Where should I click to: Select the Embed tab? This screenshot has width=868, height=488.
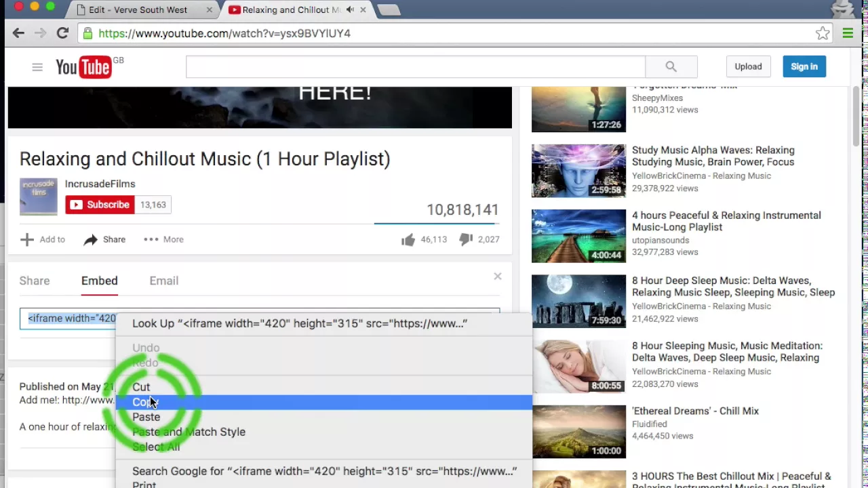point(100,281)
